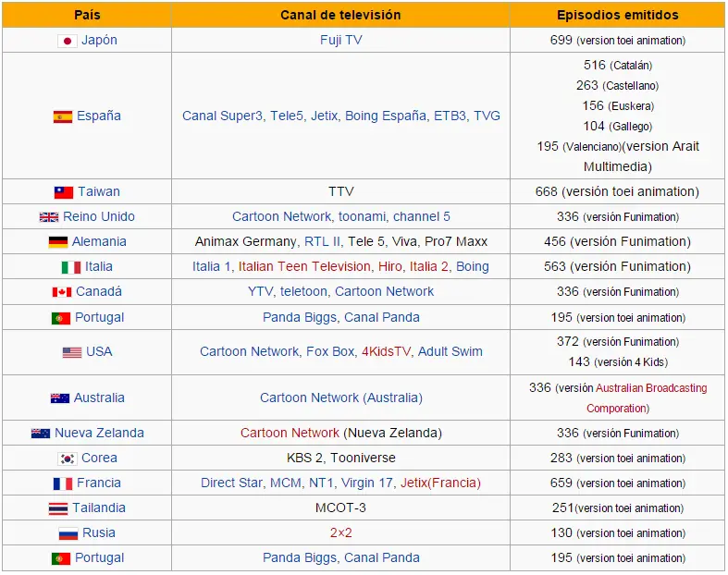This screenshot has height=575, width=728.
Task: Open the red Italia 2 link
Action: (x=429, y=267)
